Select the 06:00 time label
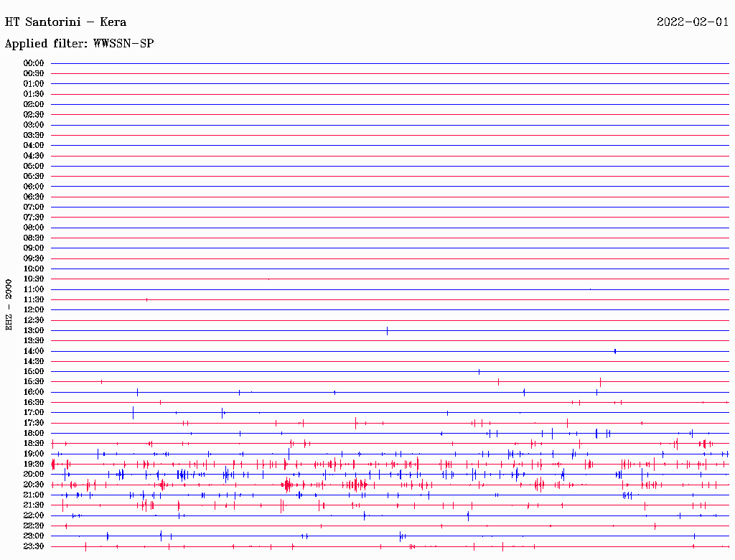 click(34, 187)
